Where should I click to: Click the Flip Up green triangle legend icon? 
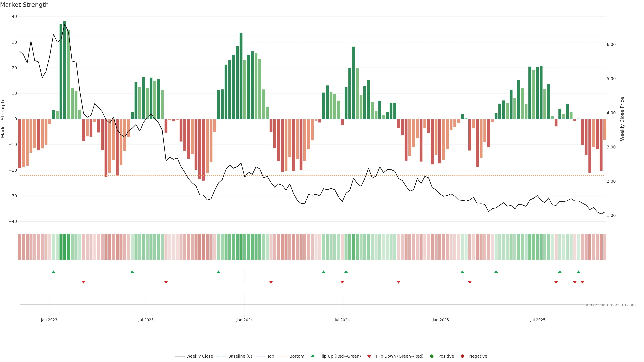coord(312,356)
